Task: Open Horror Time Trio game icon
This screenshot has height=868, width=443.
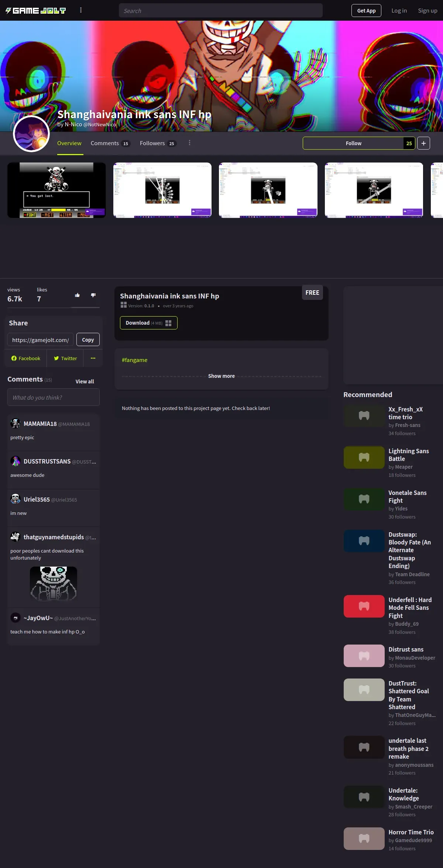Action: [x=364, y=838]
